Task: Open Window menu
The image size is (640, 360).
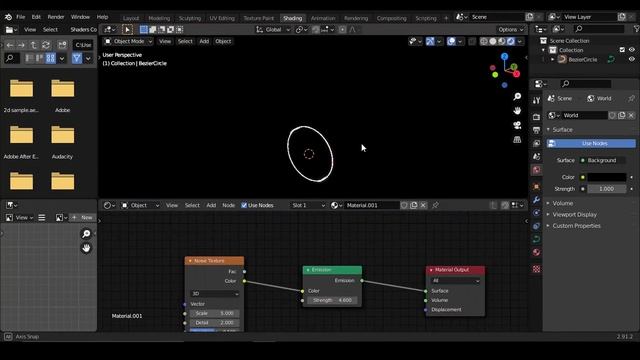Action: point(80,17)
